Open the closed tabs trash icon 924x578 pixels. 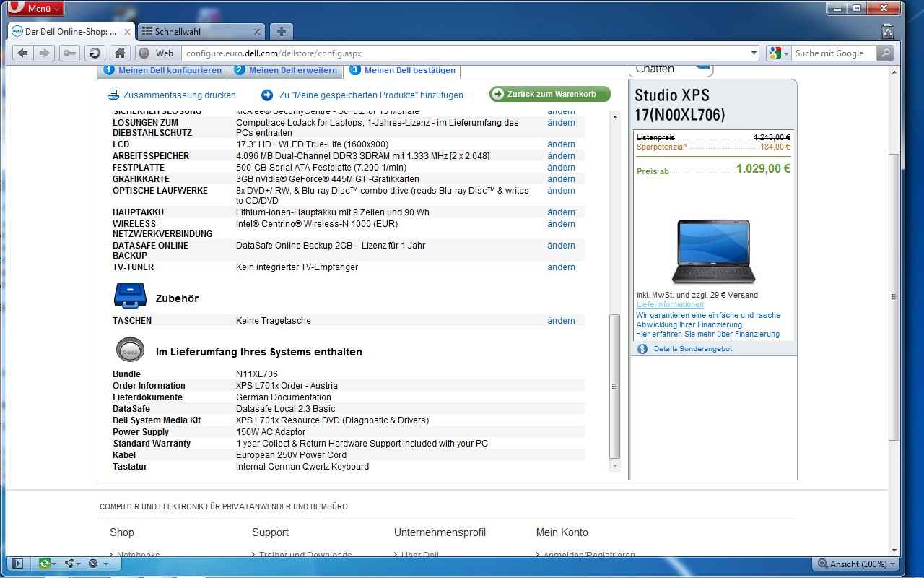pyautogui.click(x=889, y=31)
